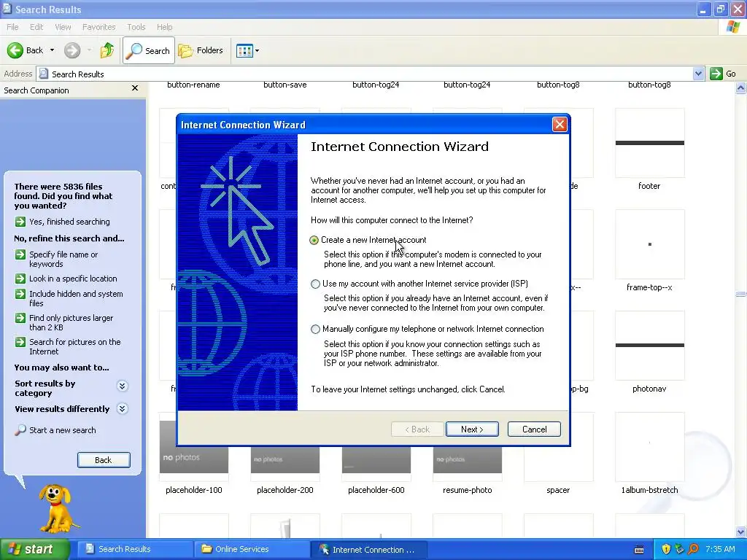Open the Back history dropdown arrow
This screenshot has width=747, height=560.
tap(52, 50)
